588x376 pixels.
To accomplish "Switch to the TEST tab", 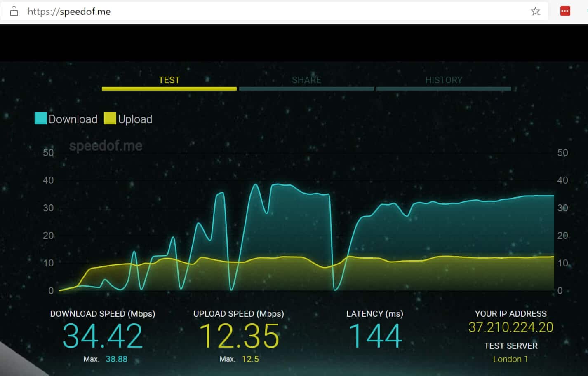I will [x=169, y=80].
